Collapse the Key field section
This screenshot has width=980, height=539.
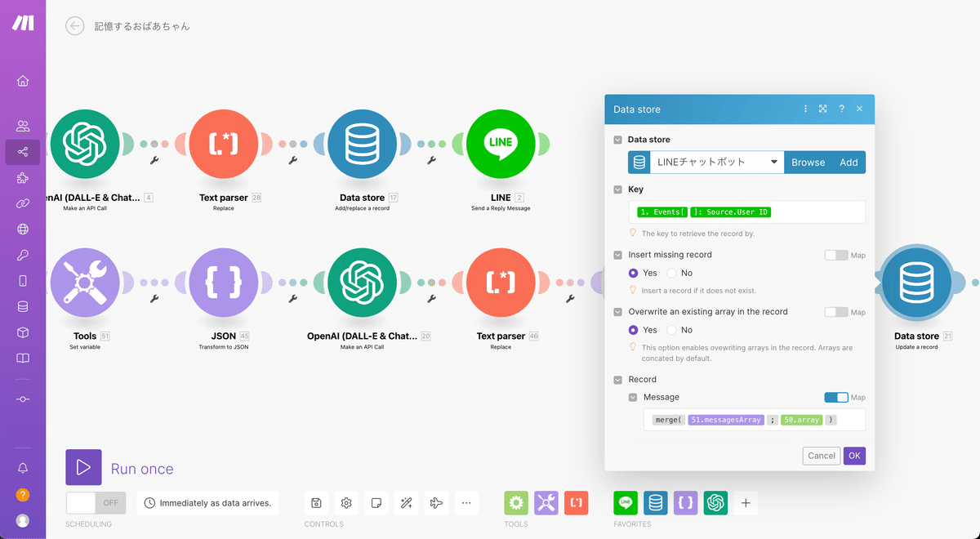point(618,189)
